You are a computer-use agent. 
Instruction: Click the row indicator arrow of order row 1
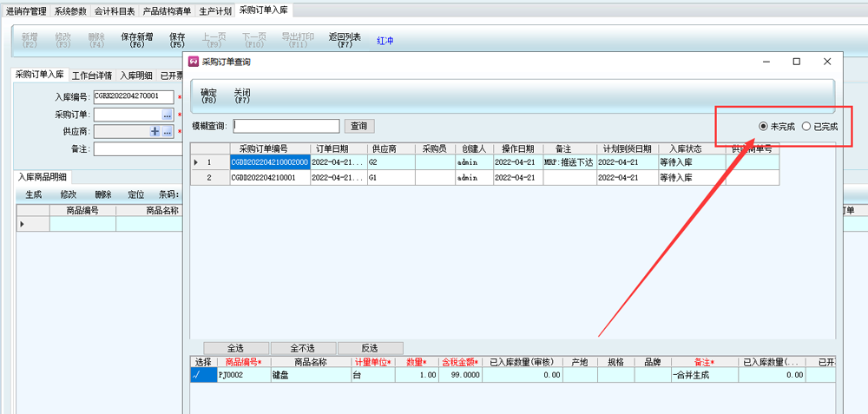tap(196, 162)
